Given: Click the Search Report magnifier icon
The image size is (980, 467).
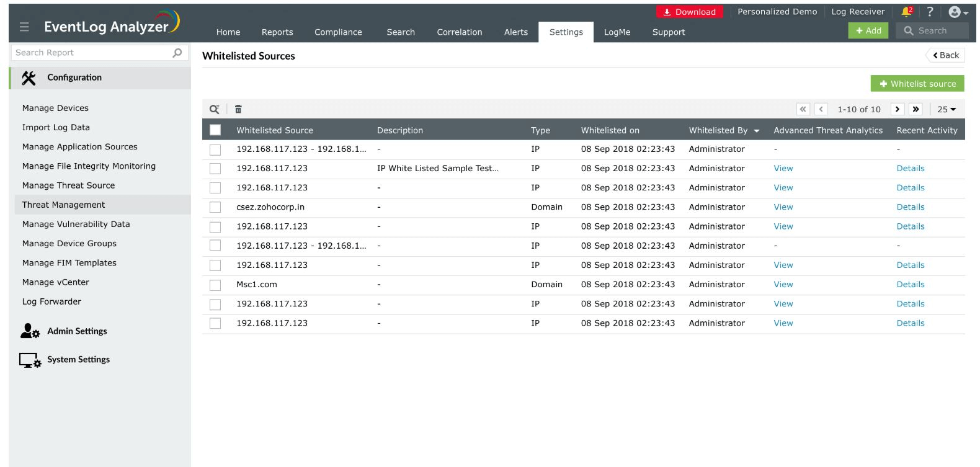Looking at the screenshot, I should pyautogui.click(x=177, y=53).
